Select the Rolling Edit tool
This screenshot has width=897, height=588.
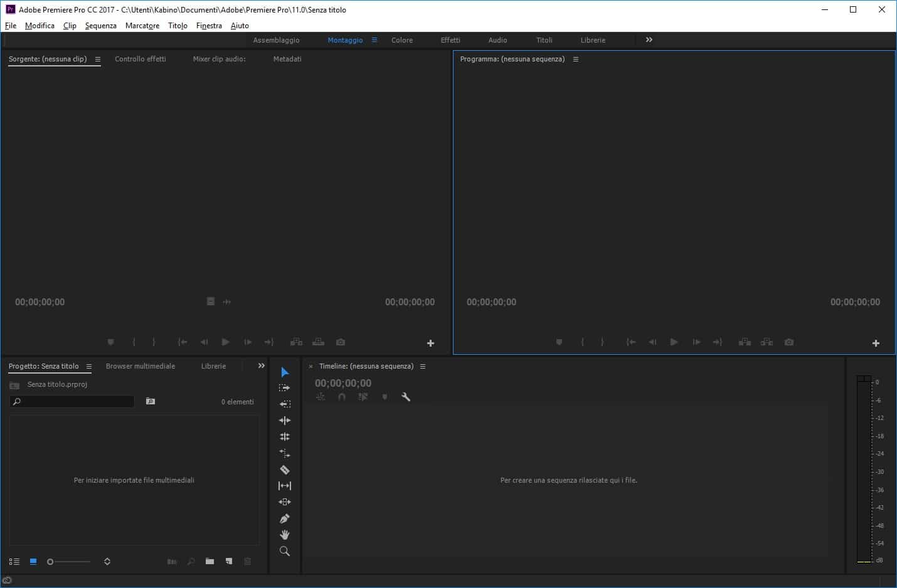click(285, 437)
